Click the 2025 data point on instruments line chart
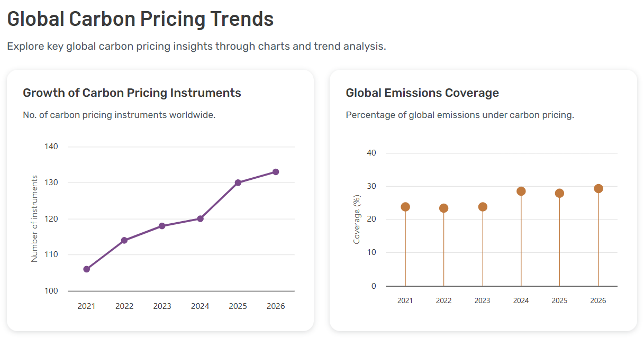The image size is (644, 347). pyautogui.click(x=238, y=182)
